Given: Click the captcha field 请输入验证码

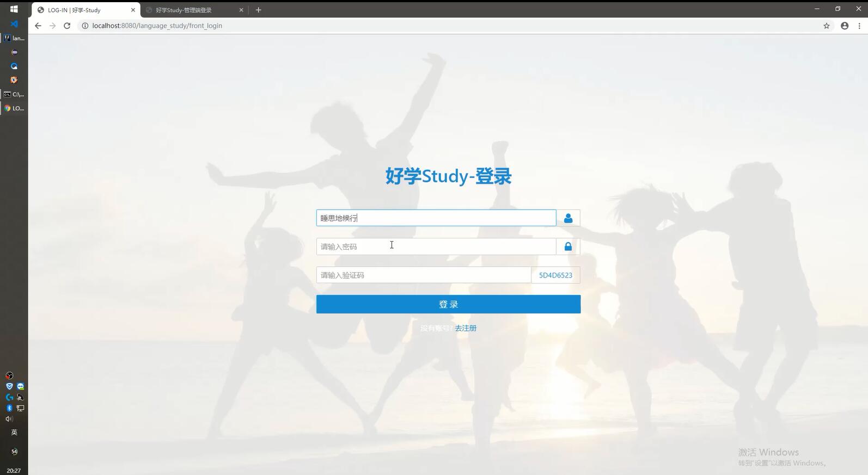Looking at the screenshot, I should click(424, 275).
